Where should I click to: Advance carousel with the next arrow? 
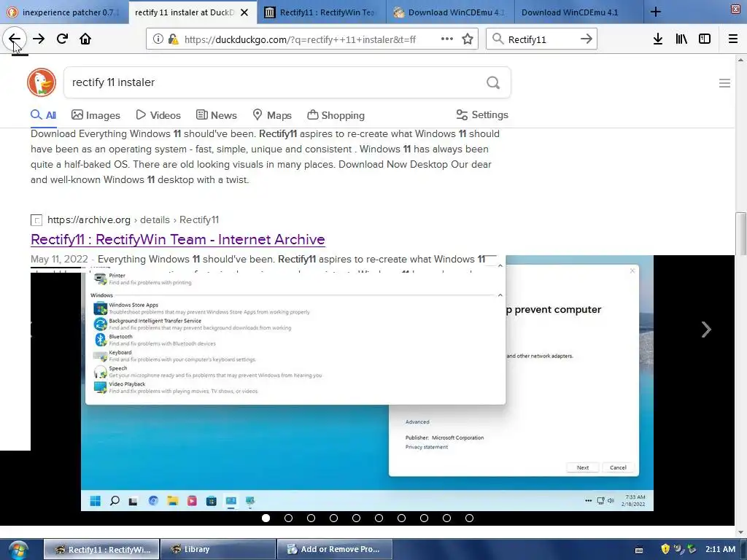click(706, 330)
